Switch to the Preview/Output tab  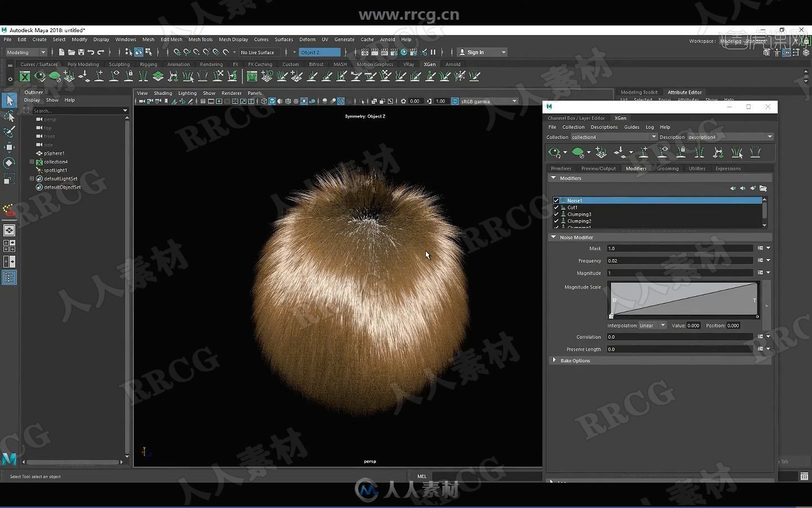point(598,168)
